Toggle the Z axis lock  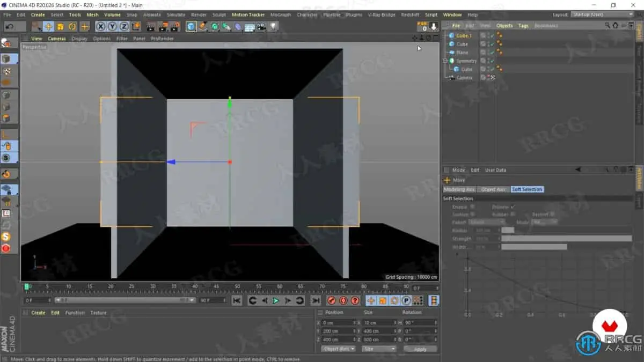[x=124, y=26]
